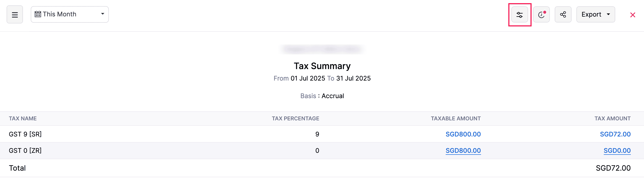Click the calendar icon in the date range selector
644x187 pixels.
tap(38, 14)
